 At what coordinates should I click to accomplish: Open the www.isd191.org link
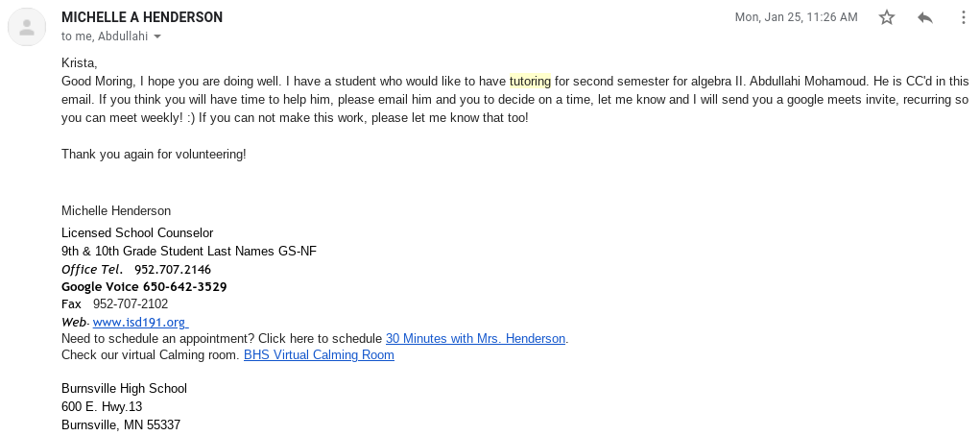[x=139, y=322]
